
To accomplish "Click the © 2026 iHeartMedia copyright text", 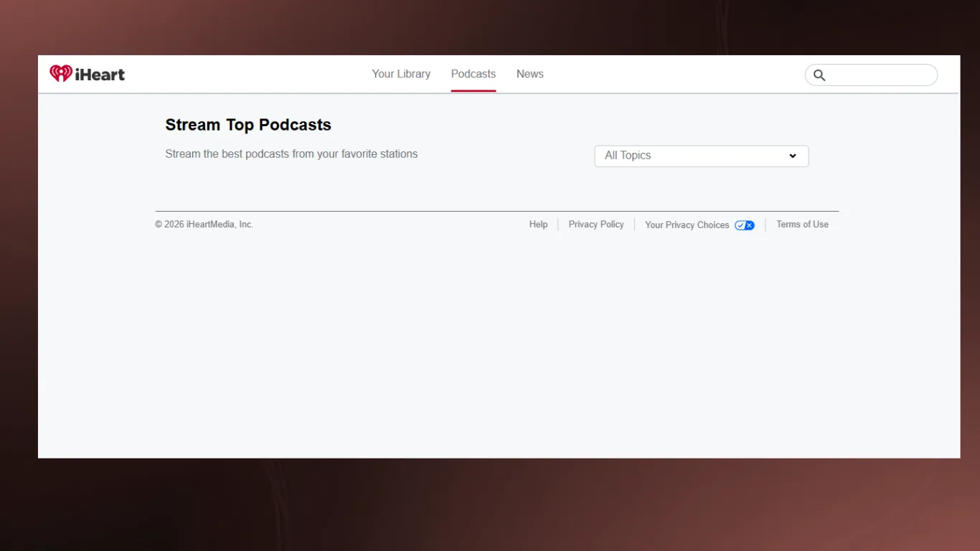I will tap(204, 225).
